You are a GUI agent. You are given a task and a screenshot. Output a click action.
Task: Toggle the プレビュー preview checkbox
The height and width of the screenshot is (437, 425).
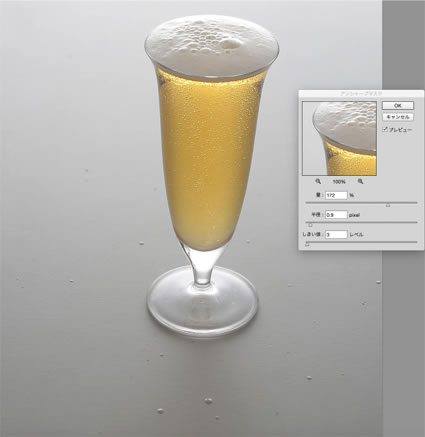click(385, 129)
